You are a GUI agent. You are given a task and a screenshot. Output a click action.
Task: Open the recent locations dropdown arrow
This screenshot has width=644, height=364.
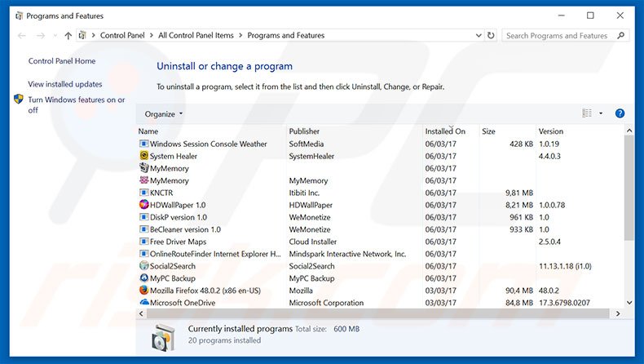tap(55, 36)
